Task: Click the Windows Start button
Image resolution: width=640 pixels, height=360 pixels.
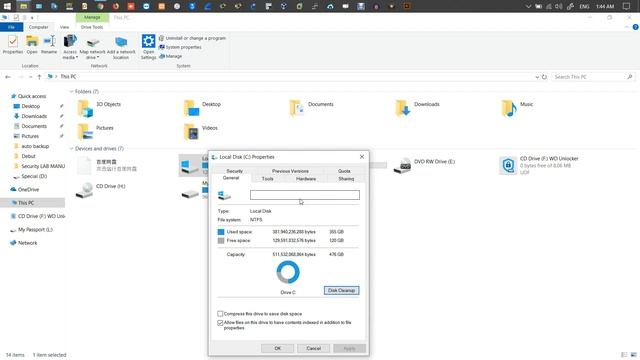Action: pyautogui.click(x=7, y=6)
